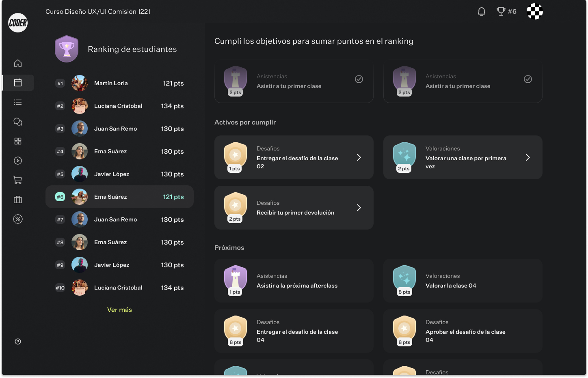Click the 'Ver más' link
This screenshot has height=378, width=588.
[x=119, y=310]
